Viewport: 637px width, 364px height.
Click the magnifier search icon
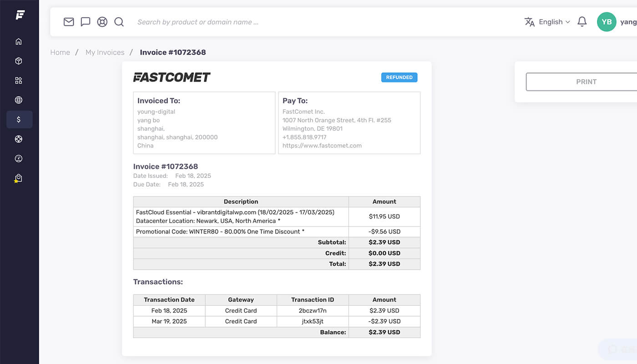point(119,22)
